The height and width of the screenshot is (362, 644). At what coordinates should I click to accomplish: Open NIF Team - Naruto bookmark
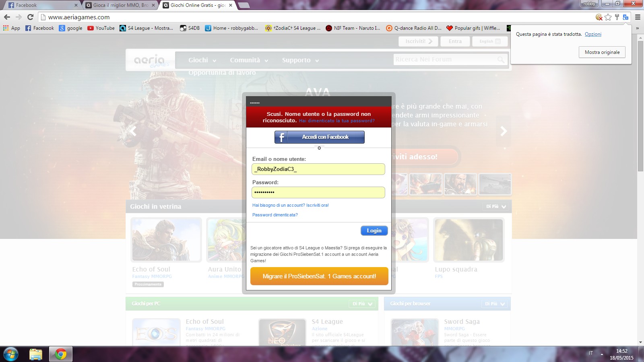coord(353,28)
